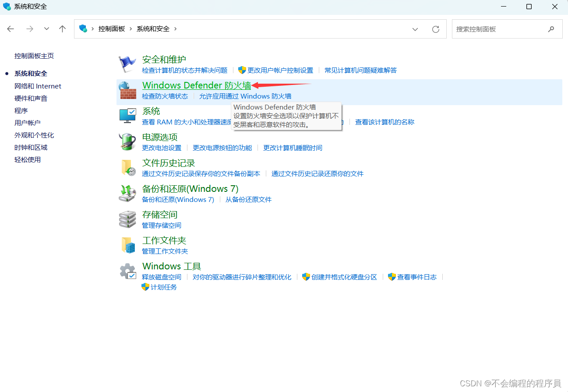
Task: Click 释放磁盘空间 link
Action: coord(162,277)
